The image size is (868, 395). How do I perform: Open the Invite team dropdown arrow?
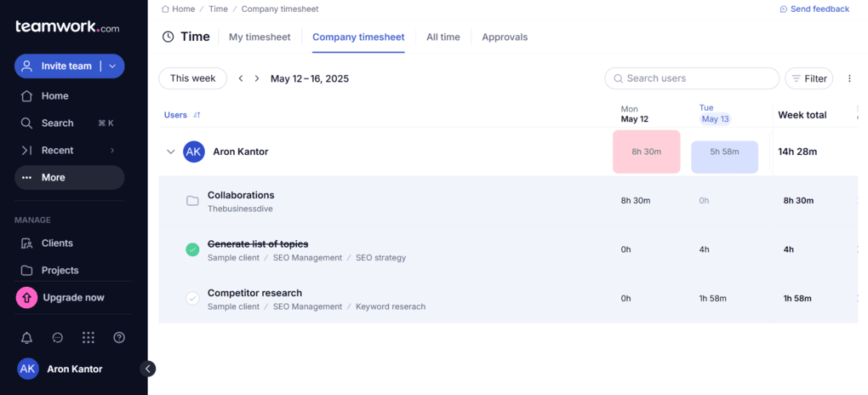(x=112, y=66)
